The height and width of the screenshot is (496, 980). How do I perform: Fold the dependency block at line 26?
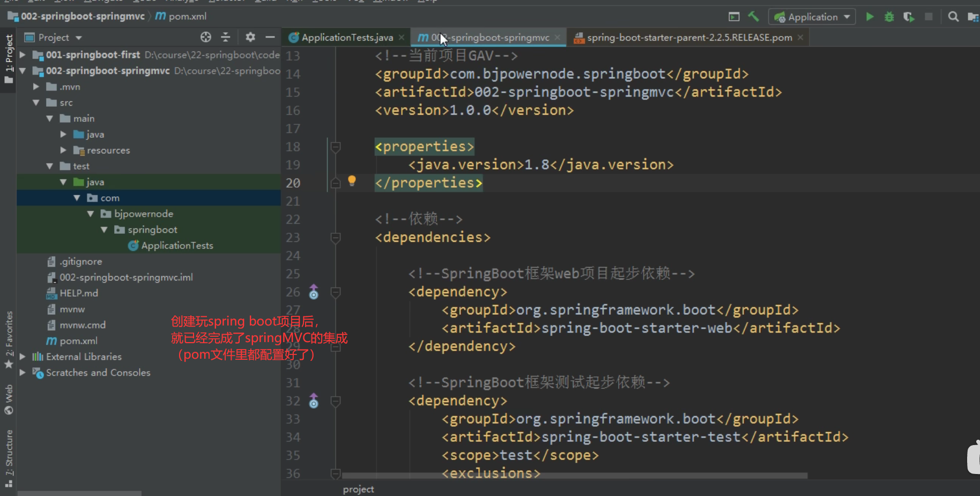(x=336, y=292)
